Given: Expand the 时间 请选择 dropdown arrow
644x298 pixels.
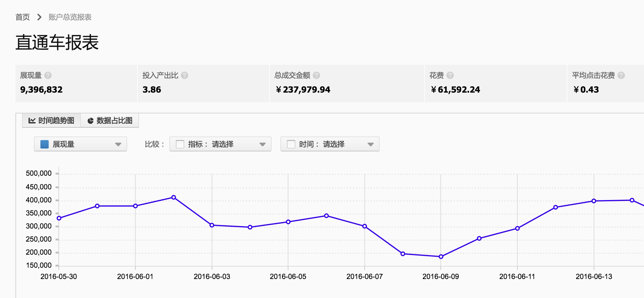Looking at the screenshot, I should (370, 145).
